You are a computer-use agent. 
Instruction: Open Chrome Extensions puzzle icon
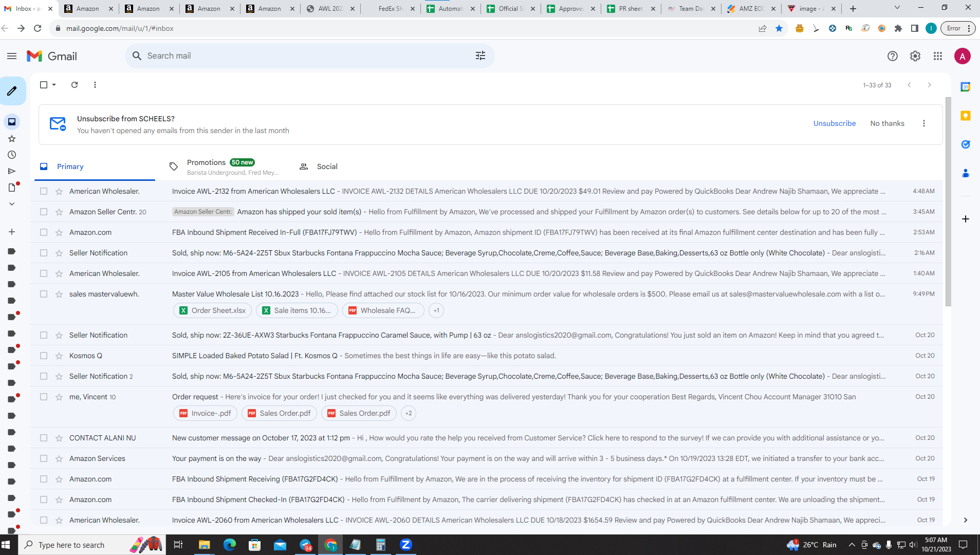tap(898, 28)
